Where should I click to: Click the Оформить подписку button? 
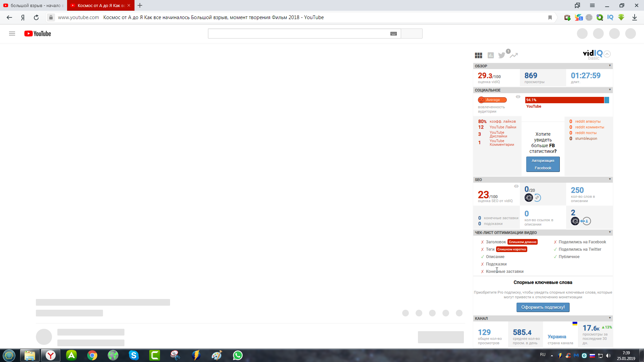543,307
